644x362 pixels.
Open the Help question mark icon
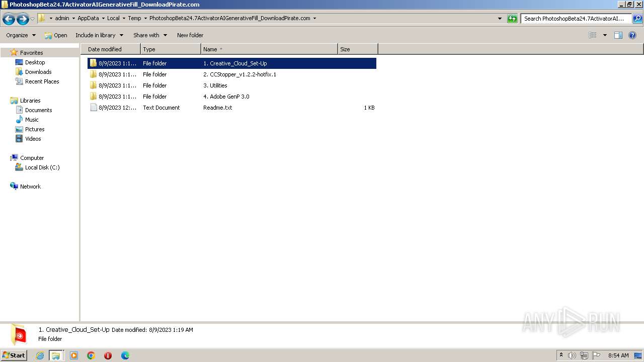click(x=633, y=35)
